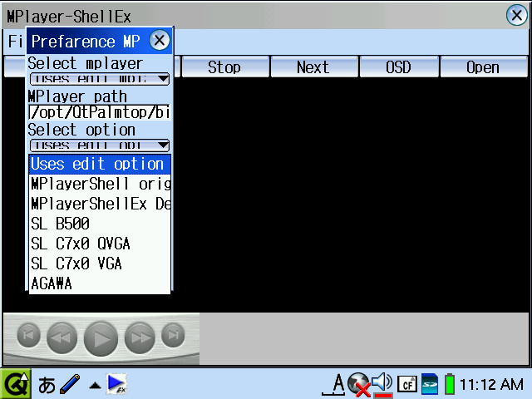Click the letter A keyboard mode icon

pos(334,384)
